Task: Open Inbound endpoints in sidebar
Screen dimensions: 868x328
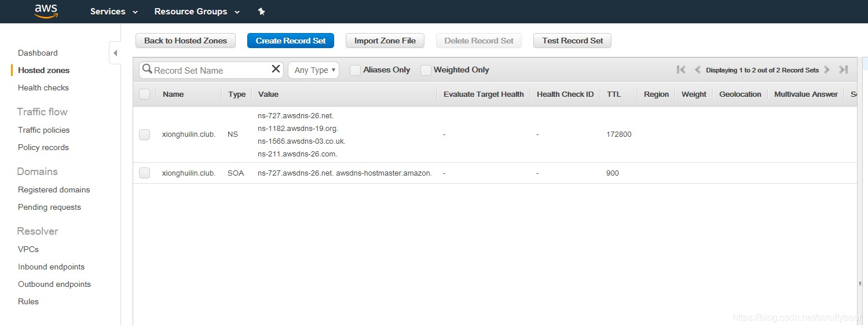Action: coord(51,267)
